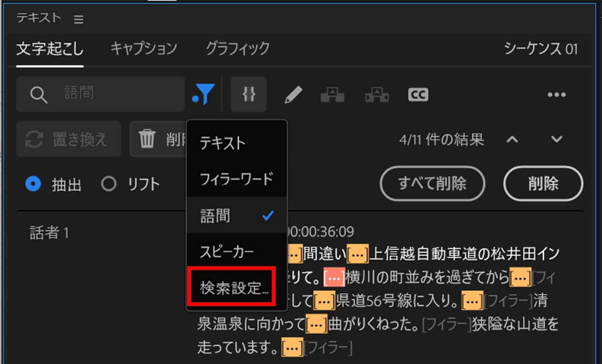602x364 pixels.
Task: Open the blue filter funnel dropdown
Action: coord(204,94)
